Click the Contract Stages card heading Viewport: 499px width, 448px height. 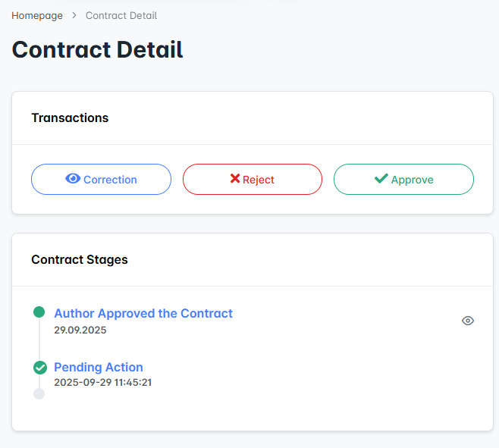[x=80, y=259]
